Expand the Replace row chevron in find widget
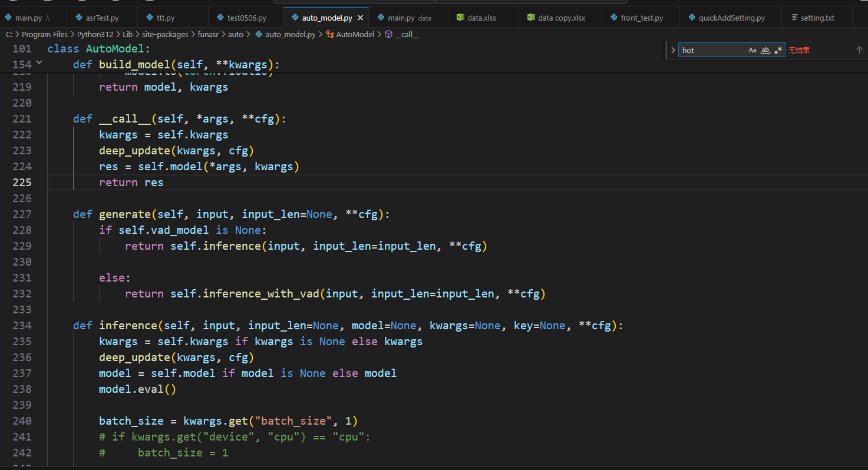The image size is (868, 470). [673, 50]
